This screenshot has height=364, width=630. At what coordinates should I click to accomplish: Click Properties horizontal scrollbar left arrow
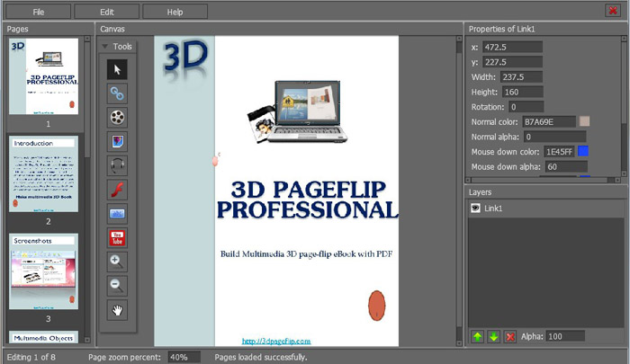[468, 181]
